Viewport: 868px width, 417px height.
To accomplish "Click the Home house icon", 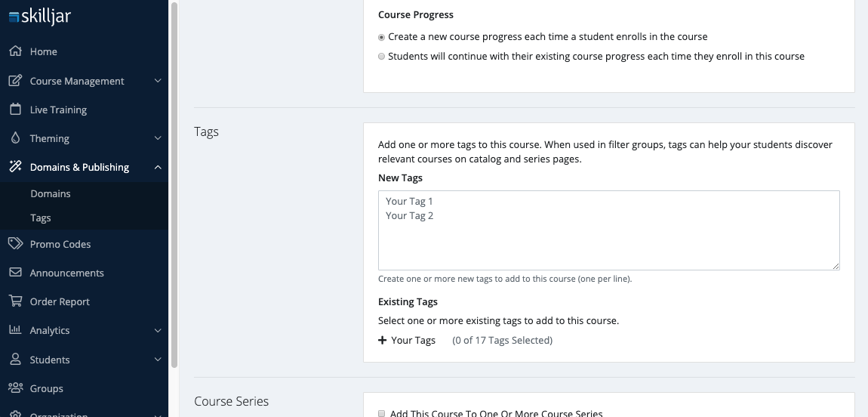I will tap(15, 51).
